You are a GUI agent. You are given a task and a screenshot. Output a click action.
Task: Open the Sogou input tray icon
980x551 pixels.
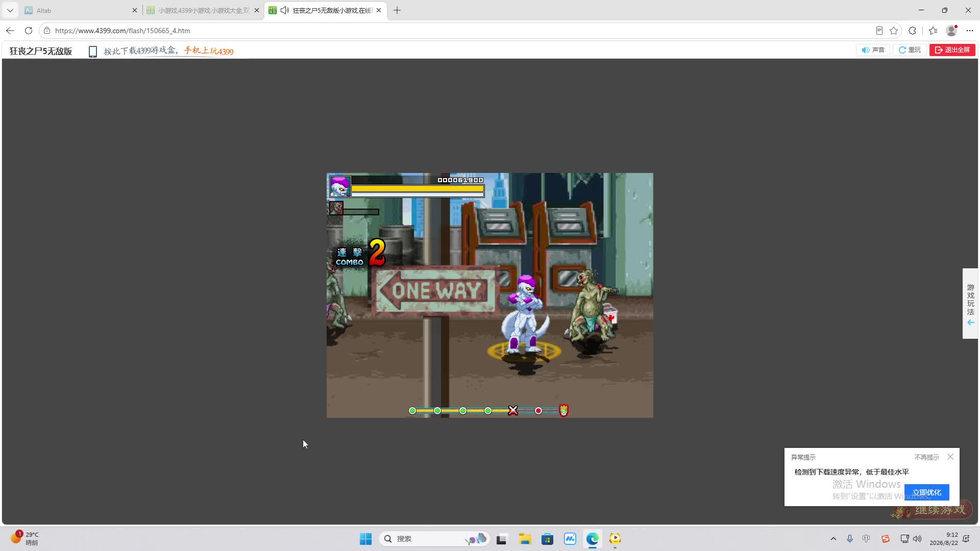pyautogui.click(x=886, y=539)
